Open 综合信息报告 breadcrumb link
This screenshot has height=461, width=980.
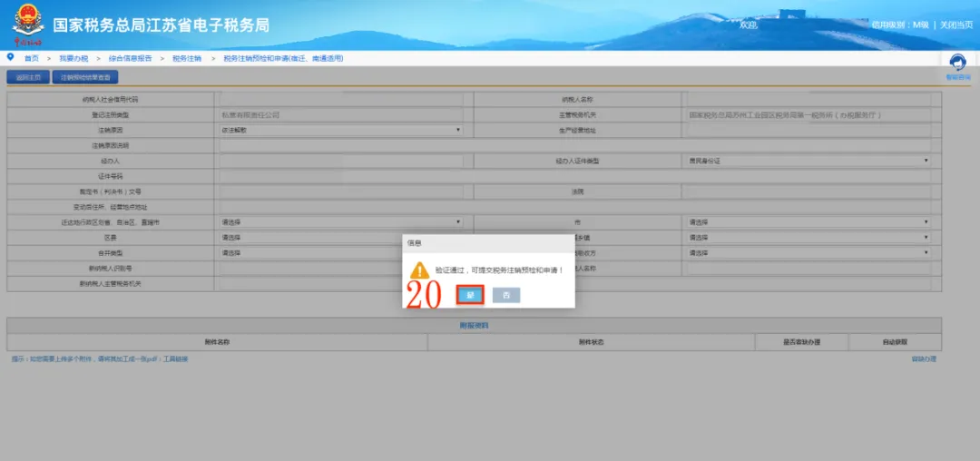coord(130,58)
